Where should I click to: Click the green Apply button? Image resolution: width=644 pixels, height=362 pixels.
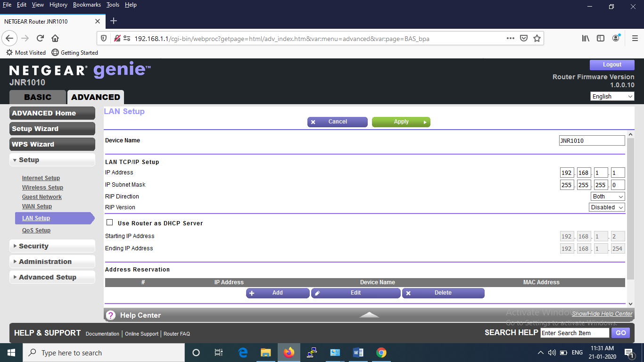401,122
